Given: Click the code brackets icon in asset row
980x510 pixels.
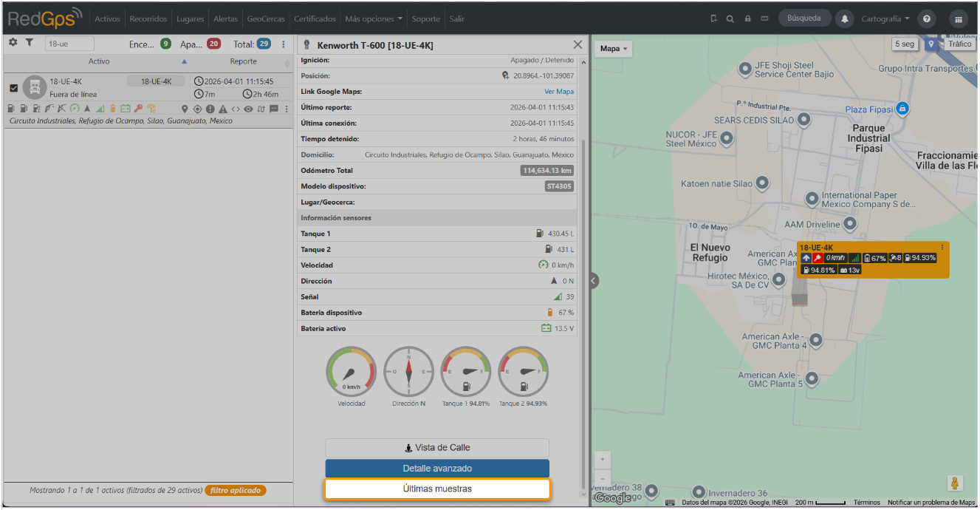Looking at the screenshot, I should [x=236, y=109].
